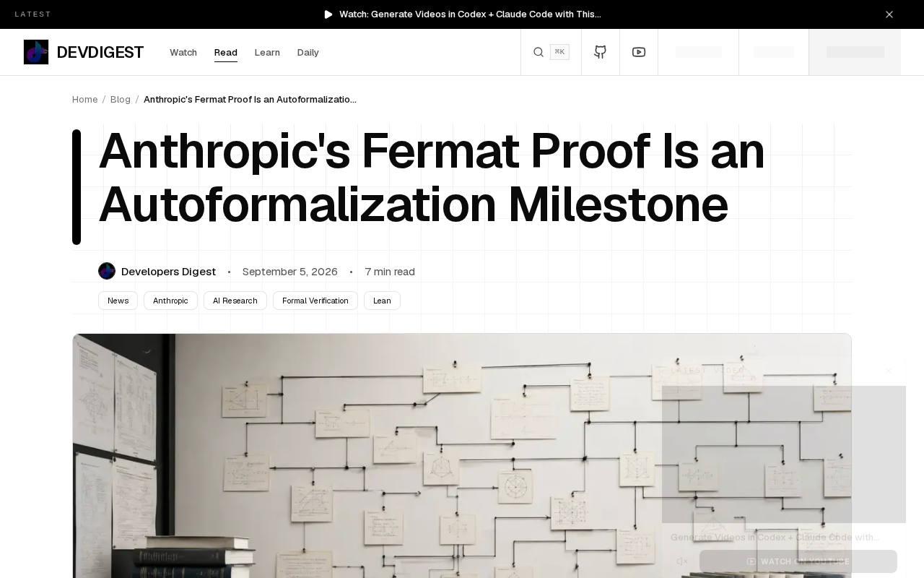Select the Lean tag
This screenshot has width=924, height=578.
(382, 301)
